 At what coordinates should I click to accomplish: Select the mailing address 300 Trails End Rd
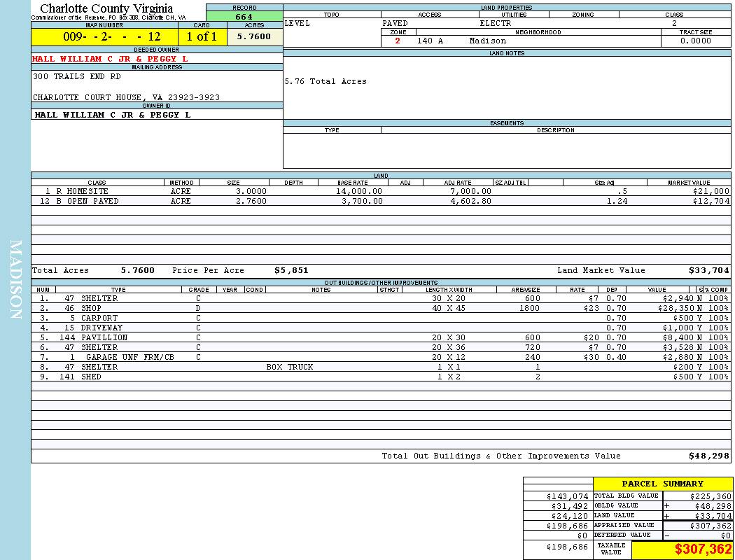(x=77, y=76)
